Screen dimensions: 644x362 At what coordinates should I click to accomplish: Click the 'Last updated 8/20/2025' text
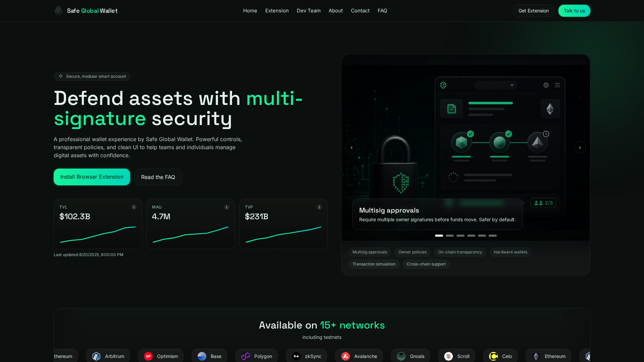(89, 255)
